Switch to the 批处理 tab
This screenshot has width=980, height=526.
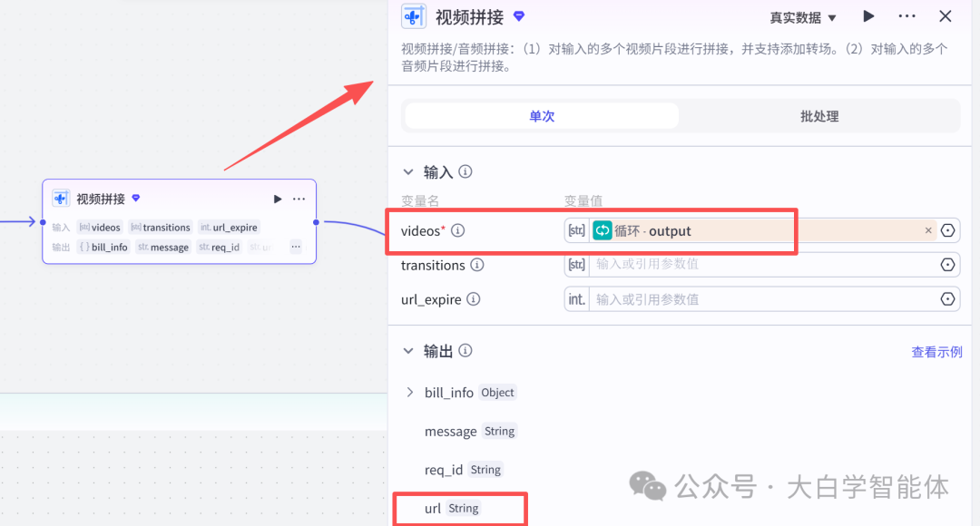pyautogui.click(x=819, y=116)
